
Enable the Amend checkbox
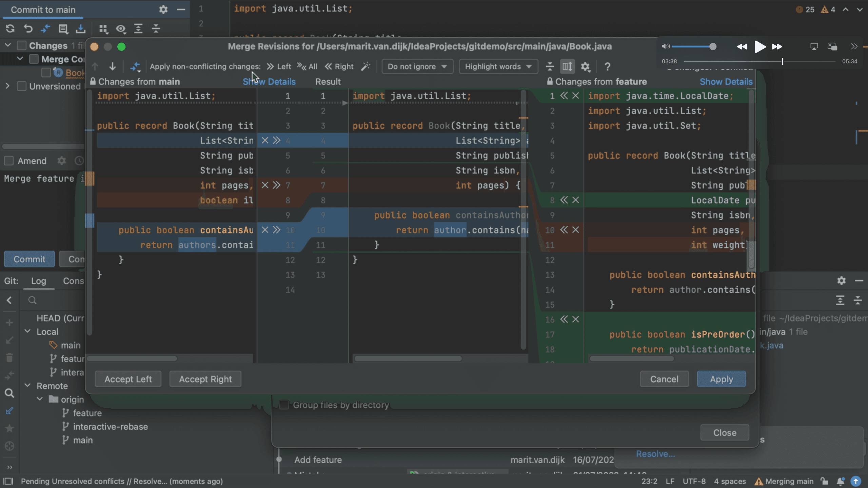[x=9, y=161]
